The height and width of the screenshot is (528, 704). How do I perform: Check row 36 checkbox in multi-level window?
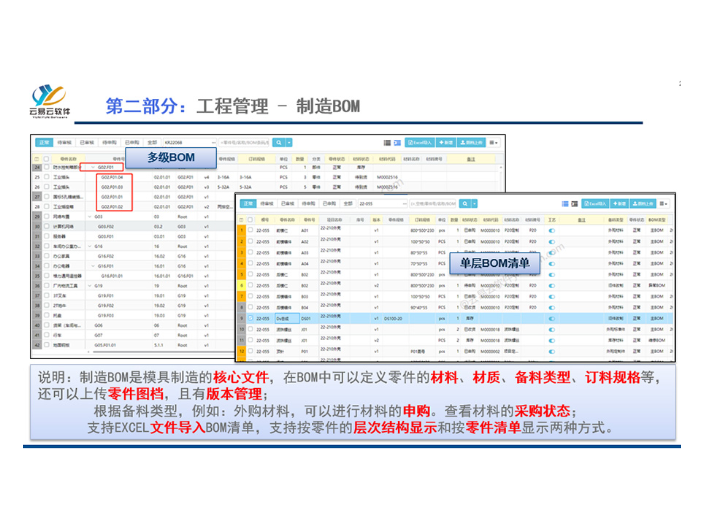click(x=46, y=286)
